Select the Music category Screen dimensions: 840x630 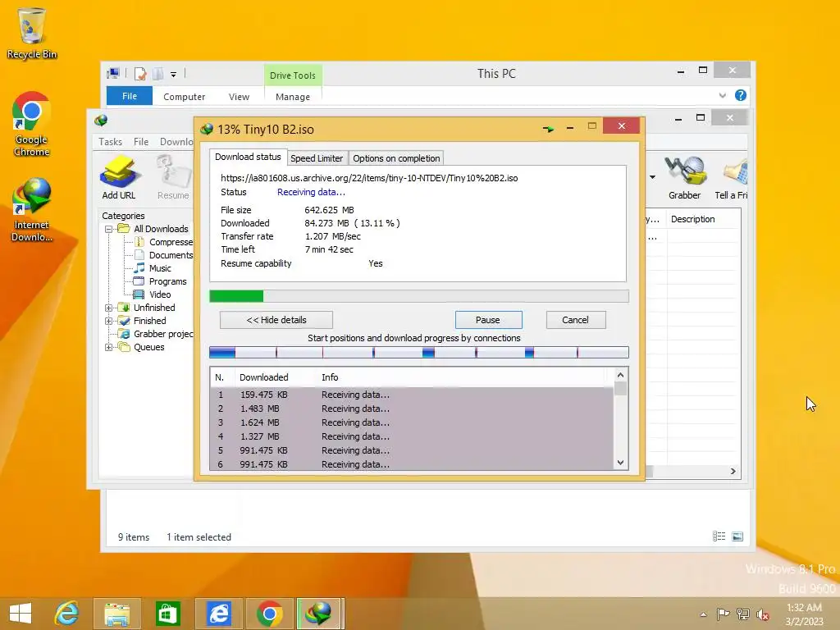tap(153, 268)
